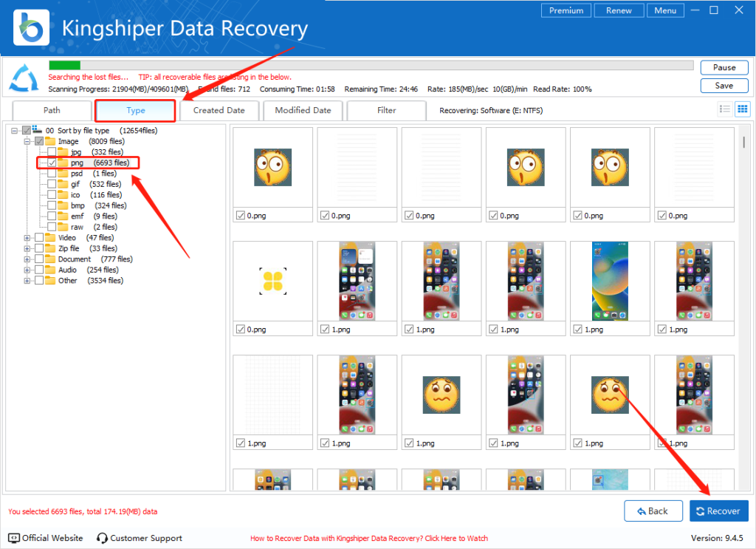Click the psd folder icon
Screen dimensions: 756x549
click(x=63, y=173)
